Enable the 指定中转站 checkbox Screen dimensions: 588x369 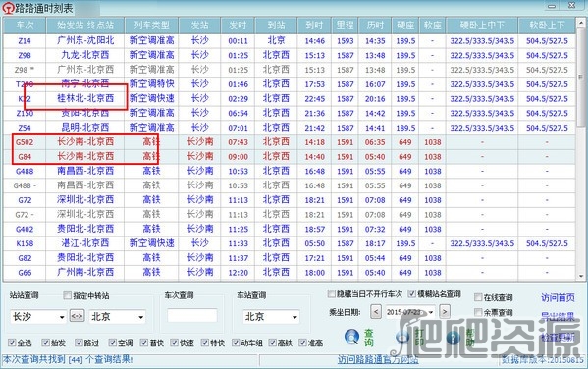[67, 295]
